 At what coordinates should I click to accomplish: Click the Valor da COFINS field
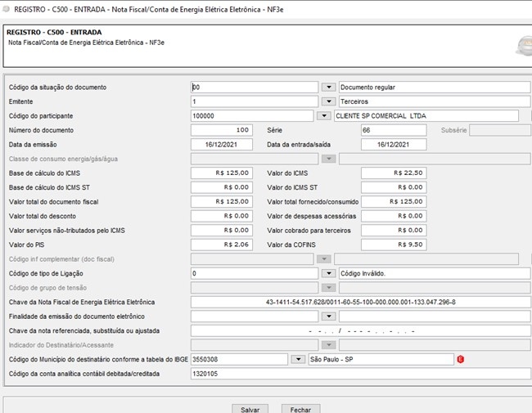[394, 245]
